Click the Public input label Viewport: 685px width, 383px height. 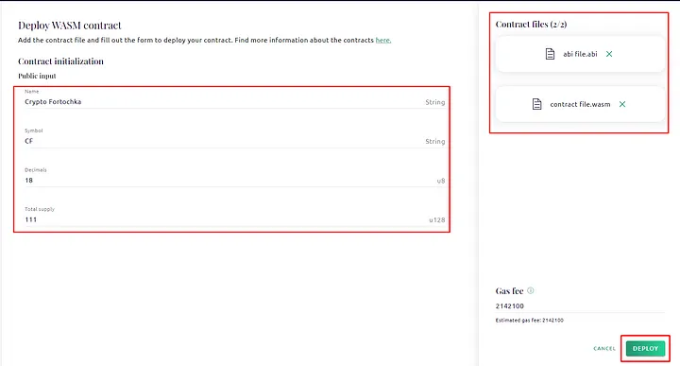(x=37, y=76)
